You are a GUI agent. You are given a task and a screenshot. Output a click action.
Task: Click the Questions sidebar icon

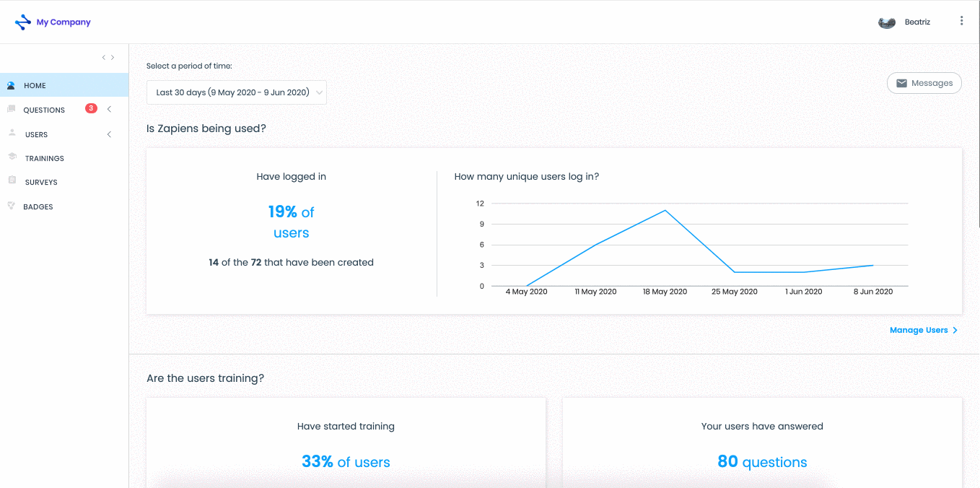(11, 109)
